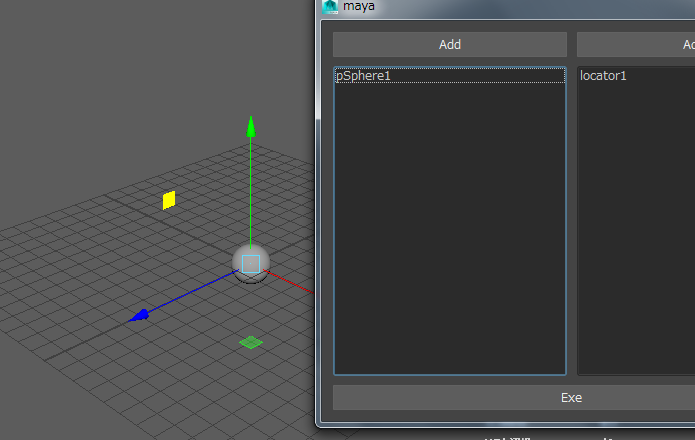Grab the green Y-axis move arrow
Screen dimensions: 695x440
(251, 127)
